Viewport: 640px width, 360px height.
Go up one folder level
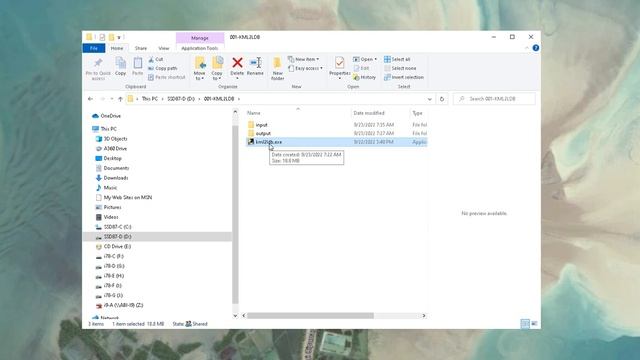120,99
